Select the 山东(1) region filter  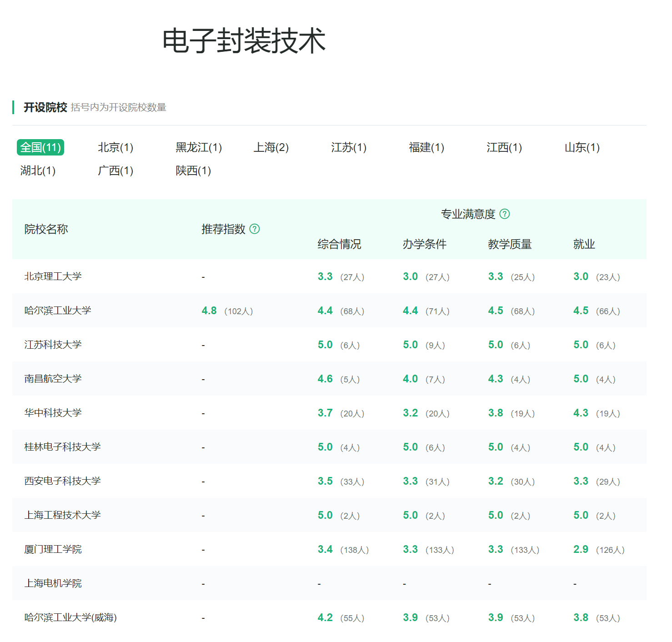581,147
